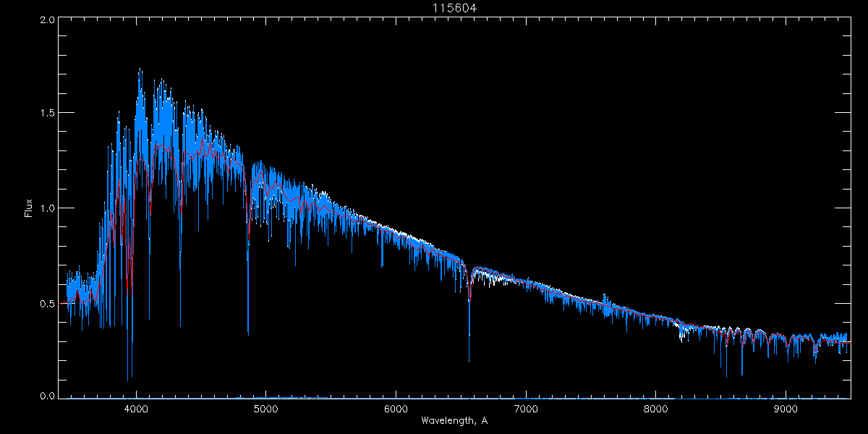Click the small blue bump near 7600 Å

pyautogui.click(x=605, y=297)
